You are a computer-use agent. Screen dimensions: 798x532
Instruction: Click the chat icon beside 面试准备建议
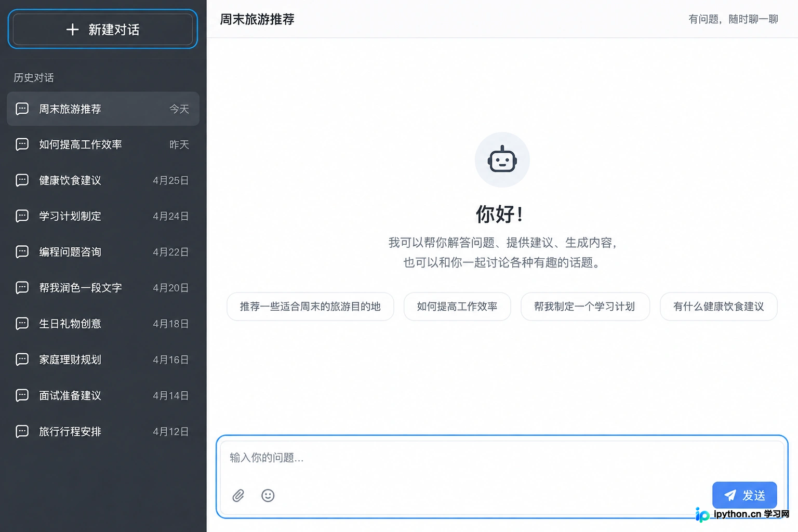point(22,395)
